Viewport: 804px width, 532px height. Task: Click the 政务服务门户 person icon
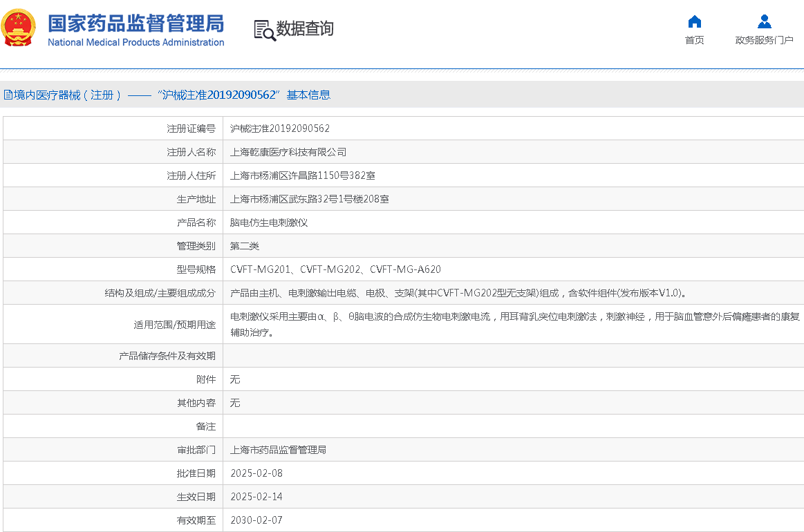(x=764, y=21)
